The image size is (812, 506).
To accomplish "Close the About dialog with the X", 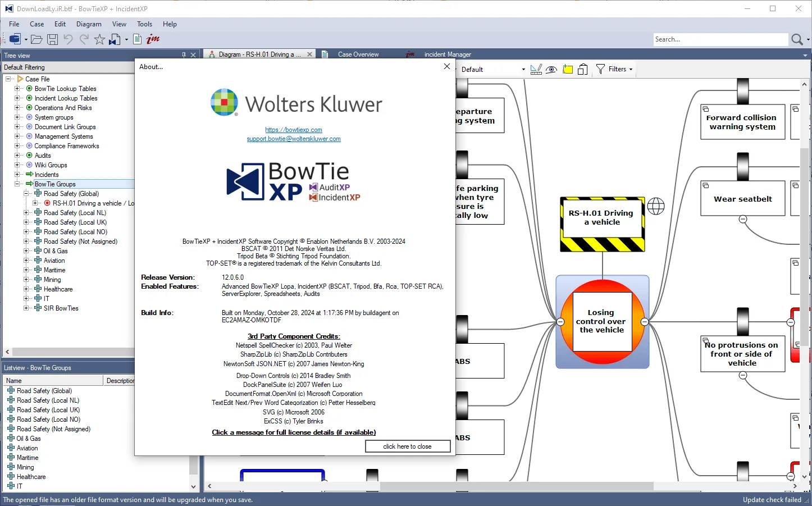I will [x=447, y=66].
